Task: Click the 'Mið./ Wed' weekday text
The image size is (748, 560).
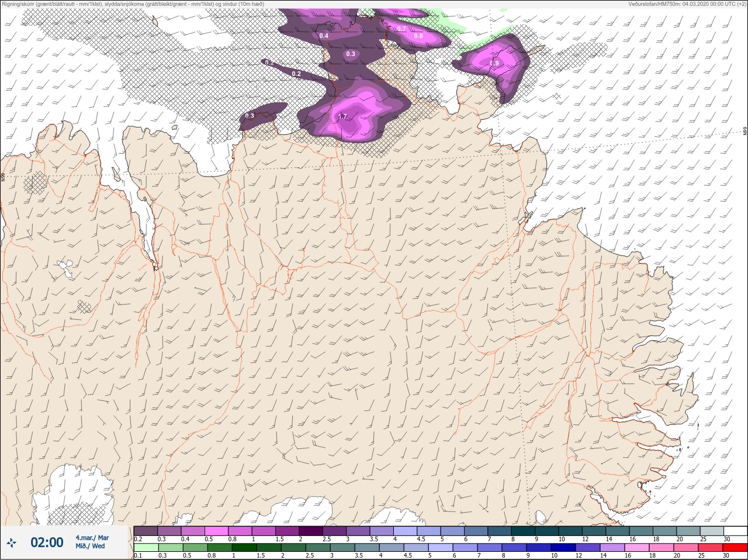Action: [90, 546]
